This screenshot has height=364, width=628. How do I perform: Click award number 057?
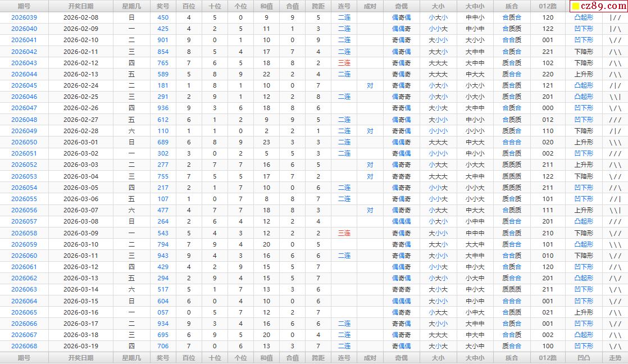click(163, 312)
